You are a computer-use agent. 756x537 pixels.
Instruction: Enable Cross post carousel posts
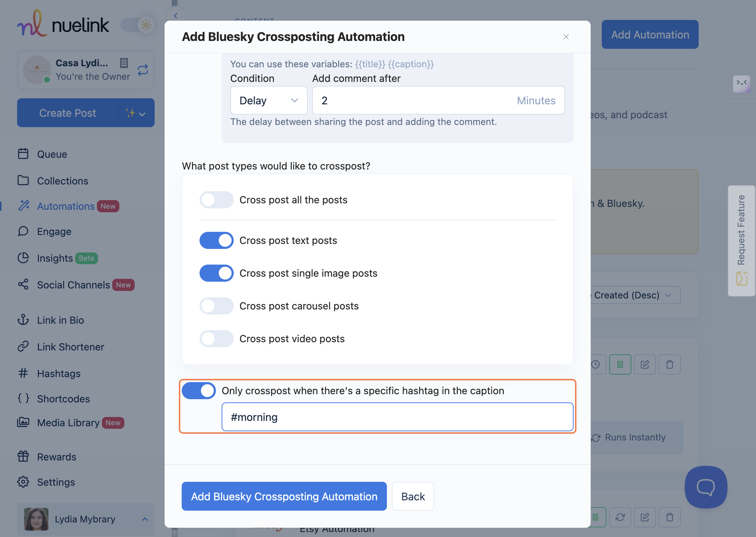216,306
